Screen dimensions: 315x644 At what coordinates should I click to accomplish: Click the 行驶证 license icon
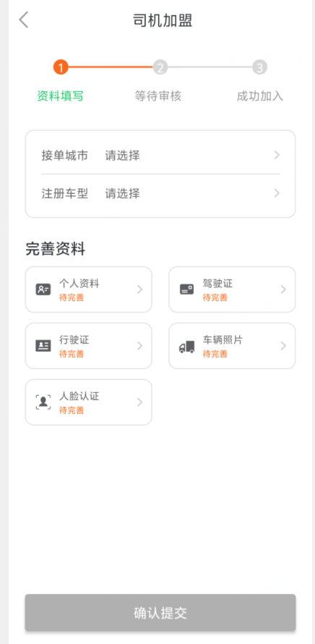point(43,346)
